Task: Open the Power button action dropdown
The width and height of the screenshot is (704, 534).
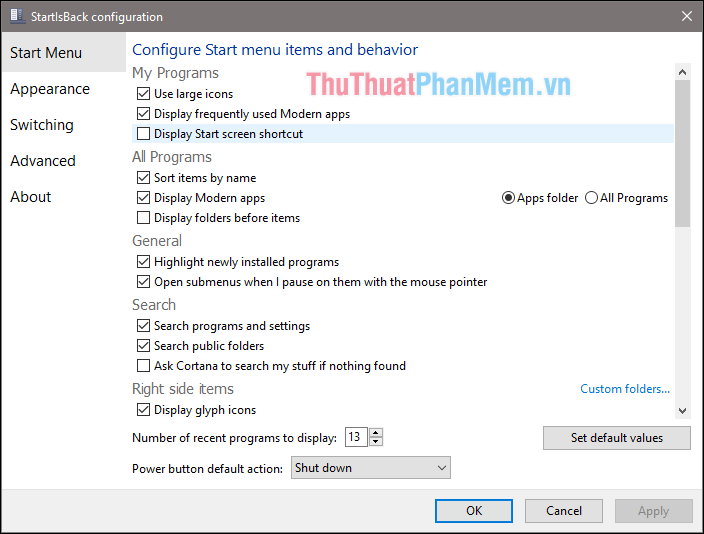Action: pos(370,468)
